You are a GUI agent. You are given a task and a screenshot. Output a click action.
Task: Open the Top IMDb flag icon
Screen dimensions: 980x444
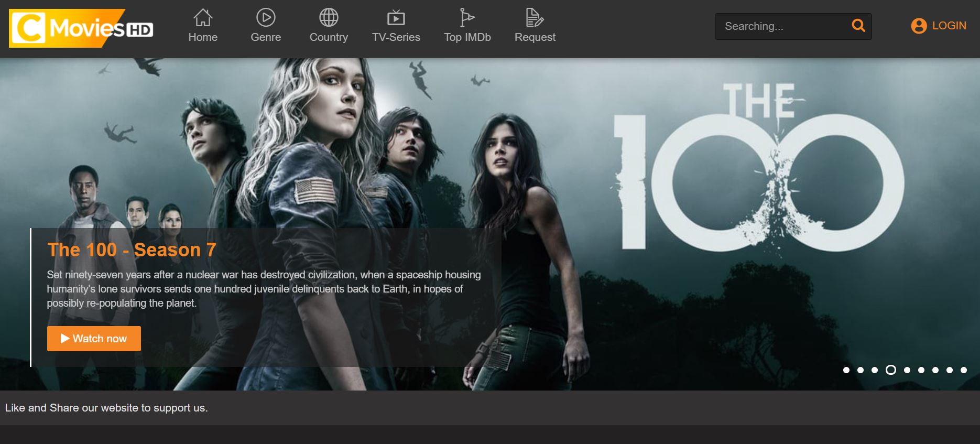click(x=467, y=18)
